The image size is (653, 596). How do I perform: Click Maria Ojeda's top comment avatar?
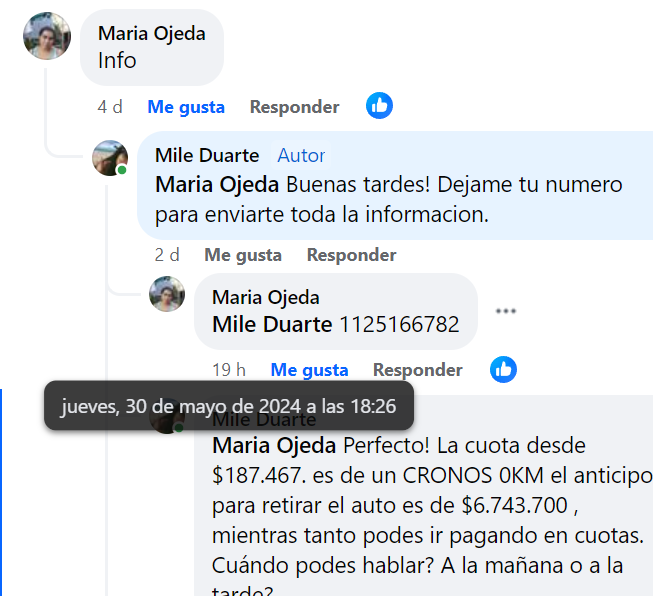47,36
